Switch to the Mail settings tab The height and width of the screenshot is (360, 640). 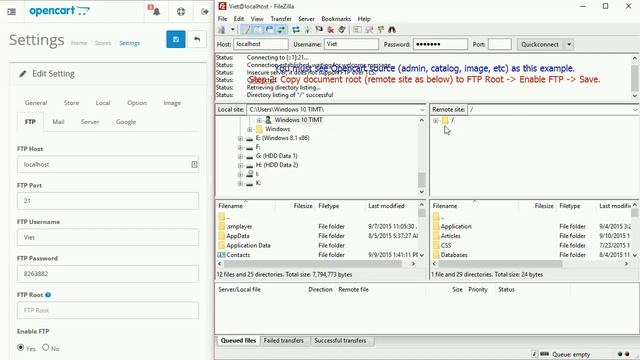tap(58, 122)
